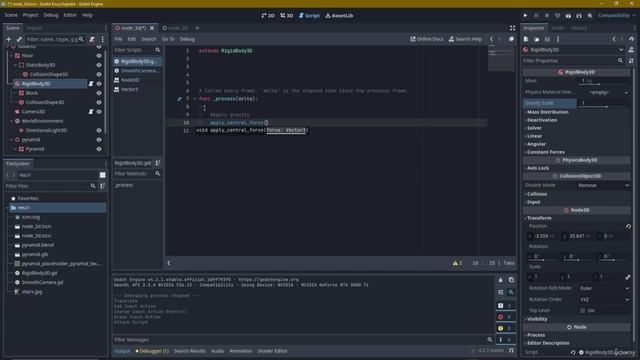
Task: Switch to the 2D workspace
Action: [268, 16]
